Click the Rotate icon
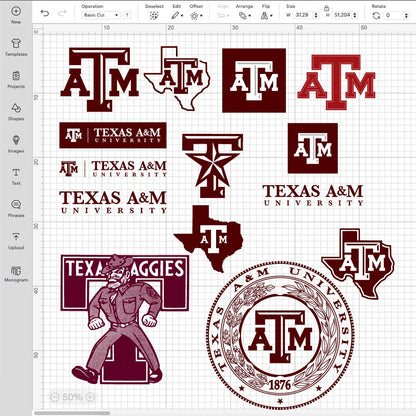Viewport: 416px width, 416px height. point(376,15)
